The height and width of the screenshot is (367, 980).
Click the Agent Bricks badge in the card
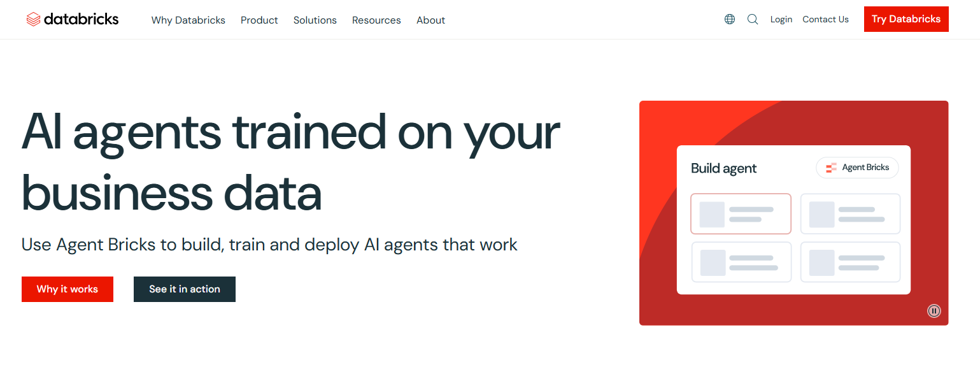coord(857,168)
